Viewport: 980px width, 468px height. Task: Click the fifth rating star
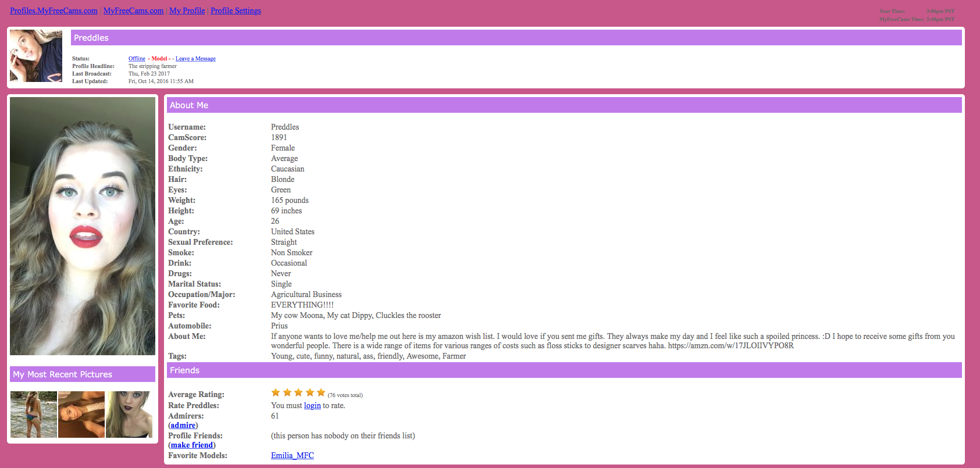pos(320,392)
